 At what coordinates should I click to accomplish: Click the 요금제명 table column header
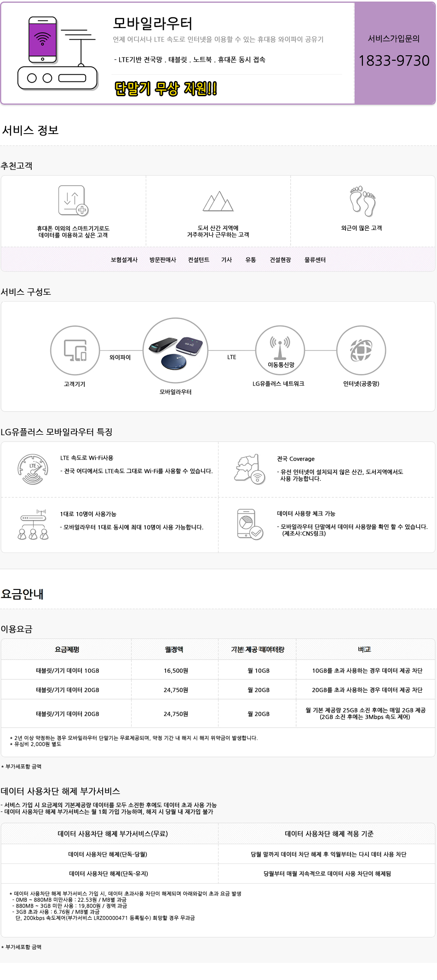(67, 649)
